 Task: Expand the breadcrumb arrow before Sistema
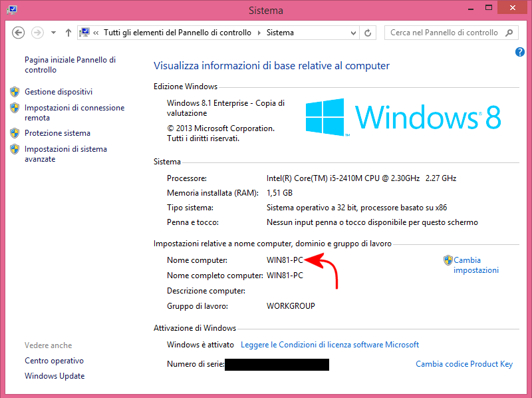[259, 33]
